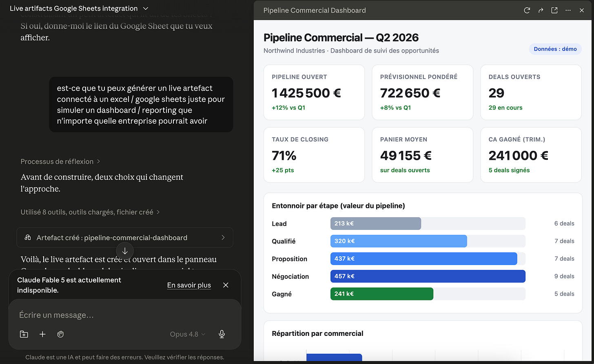594x364 pixels.
Task: Click the Données : démo badge
Action: click(x=555, y=49)
